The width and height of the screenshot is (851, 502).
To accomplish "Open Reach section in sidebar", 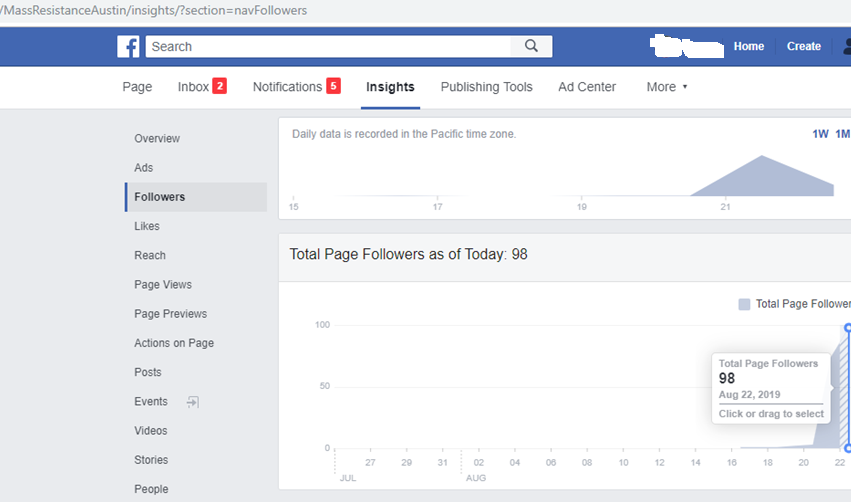I will click(150, 256).
